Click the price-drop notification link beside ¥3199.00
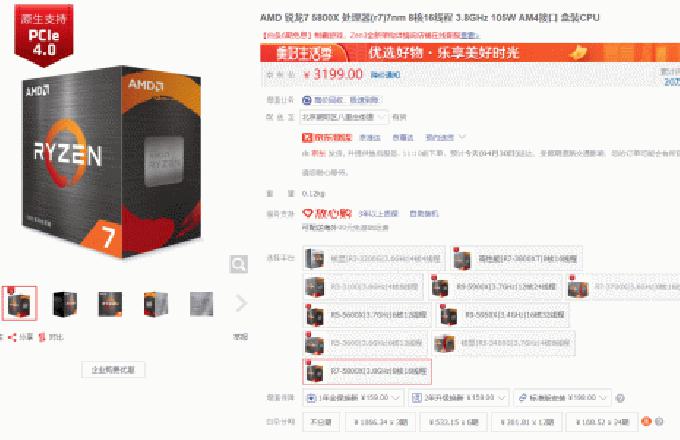The width and height of the screenshot is (680, 440). (385, 75)
